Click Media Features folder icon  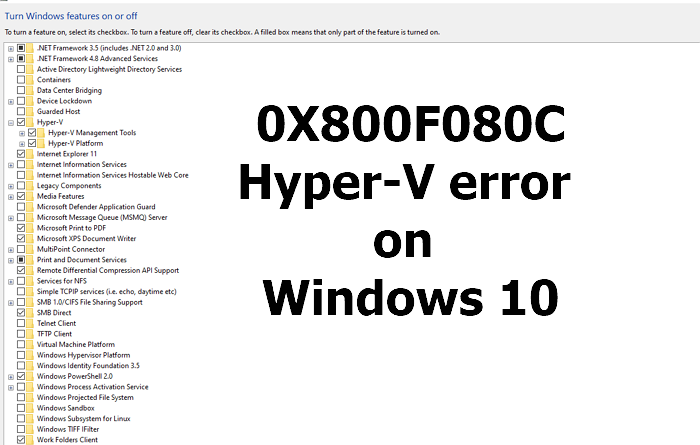point(30,196)
